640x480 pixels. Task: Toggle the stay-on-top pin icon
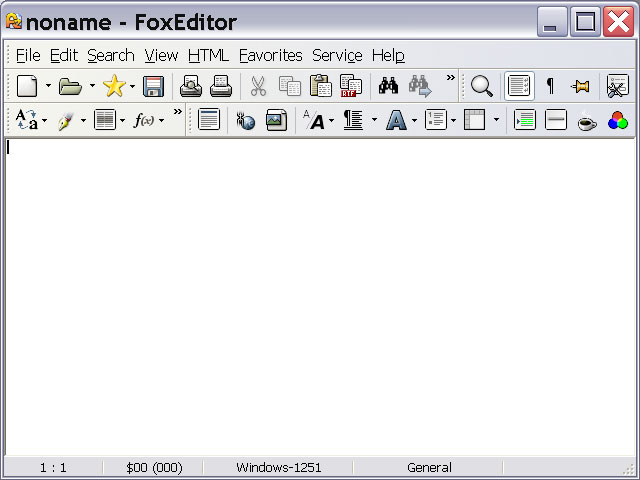coord(581,86)
